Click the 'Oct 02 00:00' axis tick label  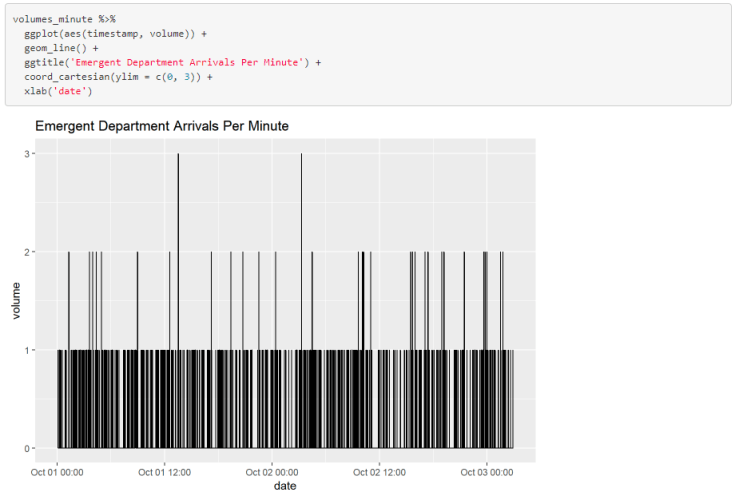click(272, 472)
